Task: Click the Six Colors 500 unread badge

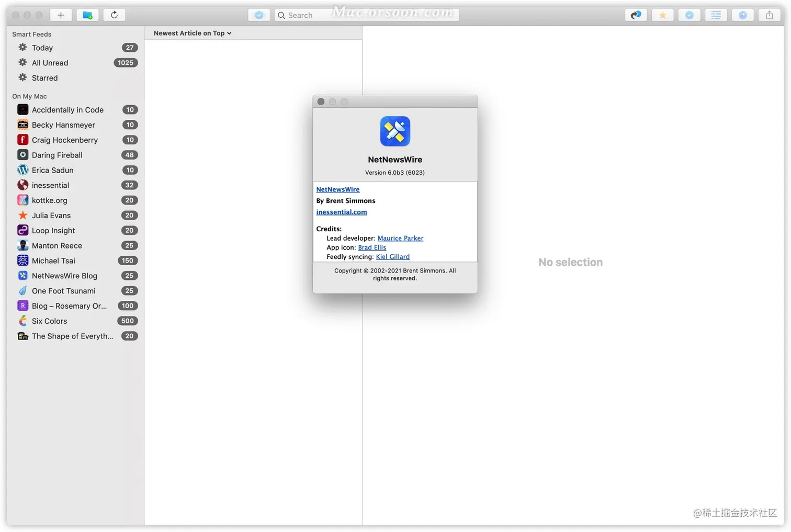Action: pos(128,321)
